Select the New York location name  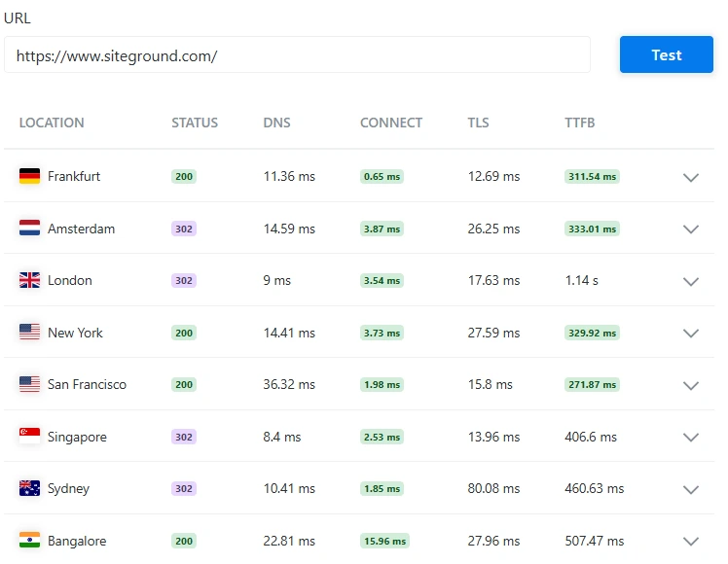coord(75,333)
